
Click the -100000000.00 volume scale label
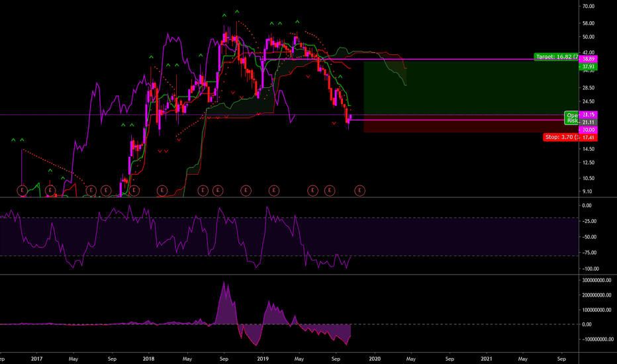pos(597,340)
